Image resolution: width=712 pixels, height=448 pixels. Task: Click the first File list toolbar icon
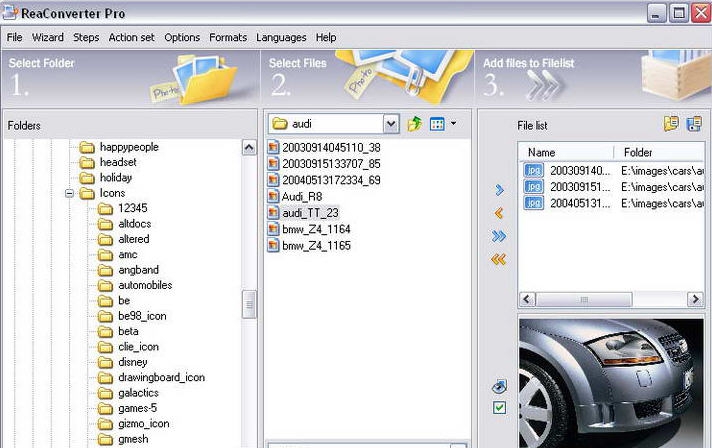[671, 124]
